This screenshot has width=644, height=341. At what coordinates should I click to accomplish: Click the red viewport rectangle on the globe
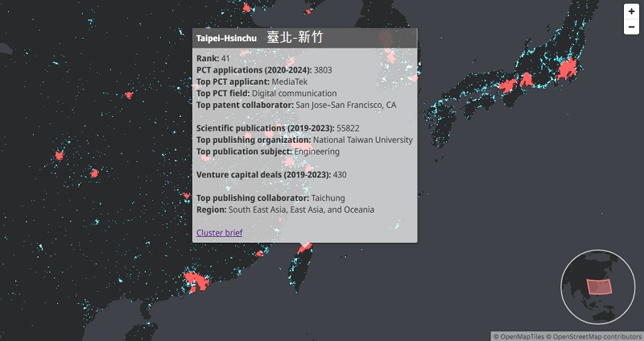[x=598, y=285]
